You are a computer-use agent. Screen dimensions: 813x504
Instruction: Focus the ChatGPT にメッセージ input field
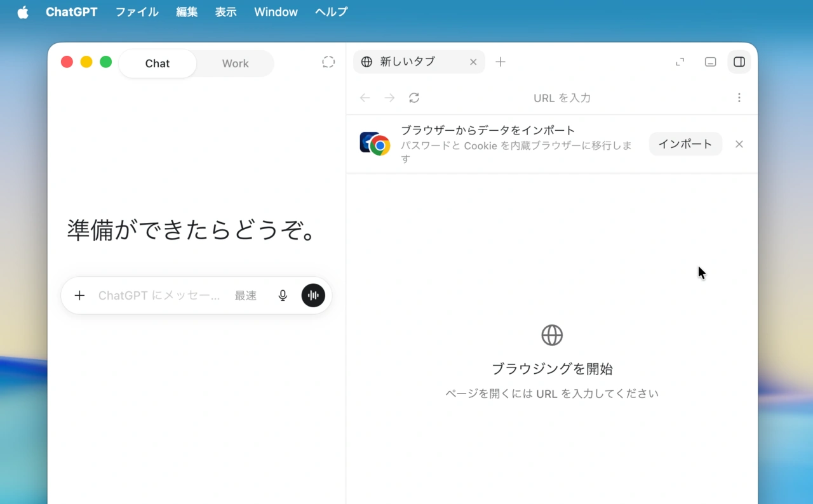pyautogui.click(x=159, y=295)
